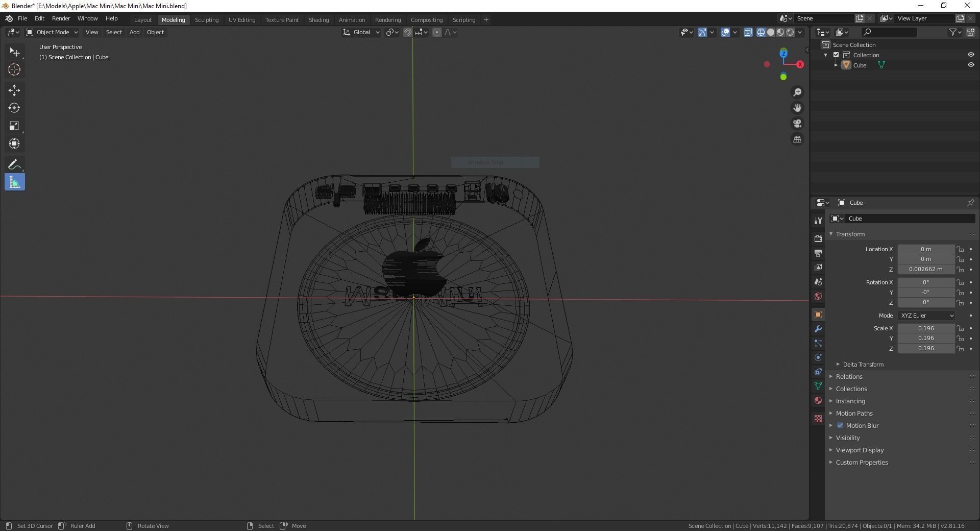Screen dimensions: 980x531
Task: Toggle the Motion Blur checkbox
Action: 840,425
